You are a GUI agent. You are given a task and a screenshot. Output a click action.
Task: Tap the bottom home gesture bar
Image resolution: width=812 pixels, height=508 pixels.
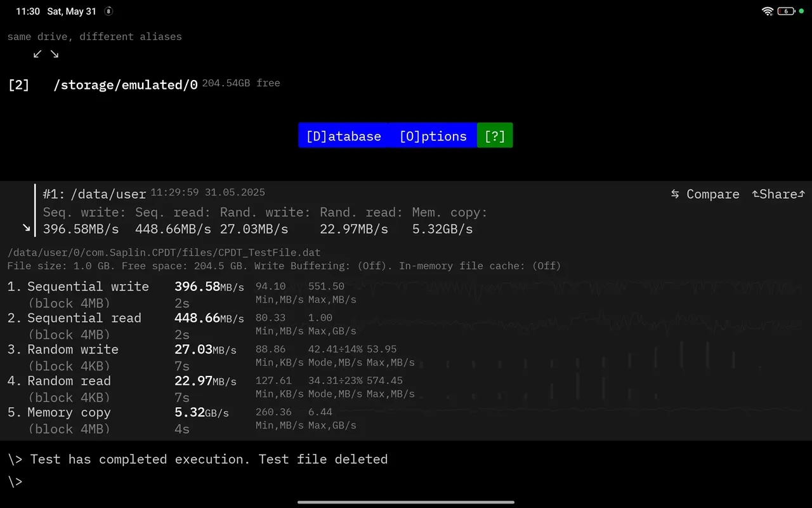coord(406,502)
